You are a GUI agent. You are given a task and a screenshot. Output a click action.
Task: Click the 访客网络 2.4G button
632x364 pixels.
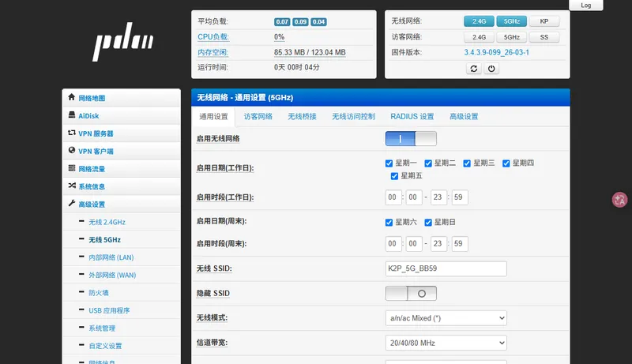[479, 37]
